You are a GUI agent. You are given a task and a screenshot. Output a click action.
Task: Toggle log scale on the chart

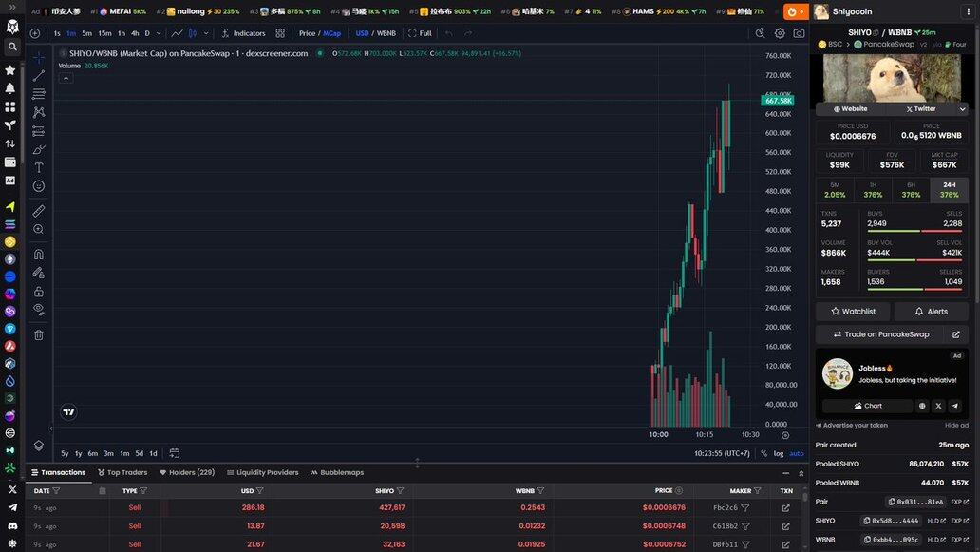(x=779, y=453)
